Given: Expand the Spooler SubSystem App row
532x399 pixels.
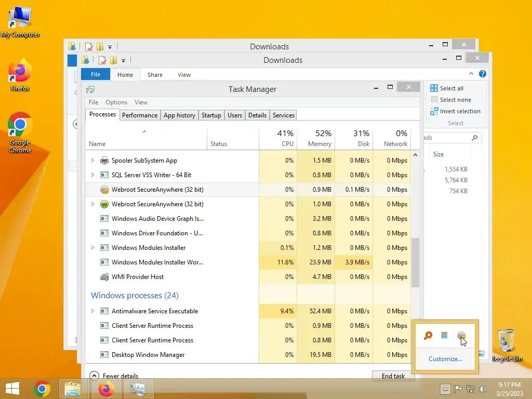Looking at the screenshot, I should point(92,161).
